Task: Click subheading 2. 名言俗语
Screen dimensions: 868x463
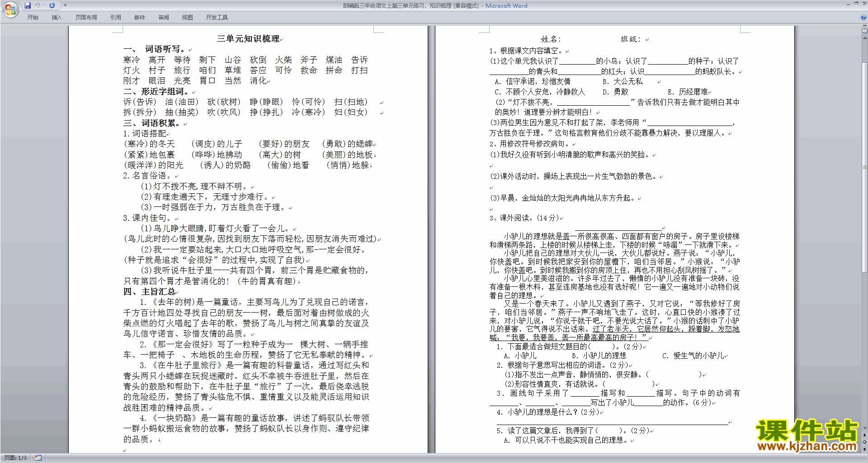Action: pyautogui.click(x=149, y=175)
